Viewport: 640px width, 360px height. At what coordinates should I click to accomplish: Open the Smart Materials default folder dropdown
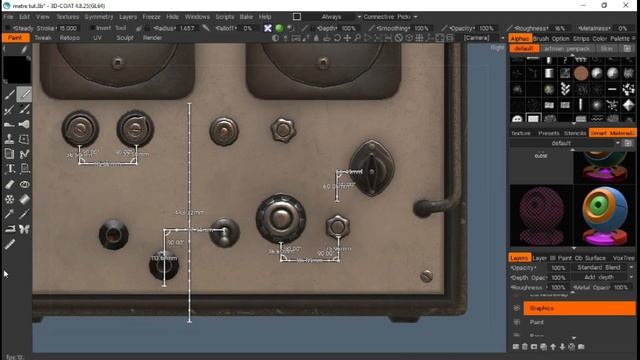(x=566, y=143)
